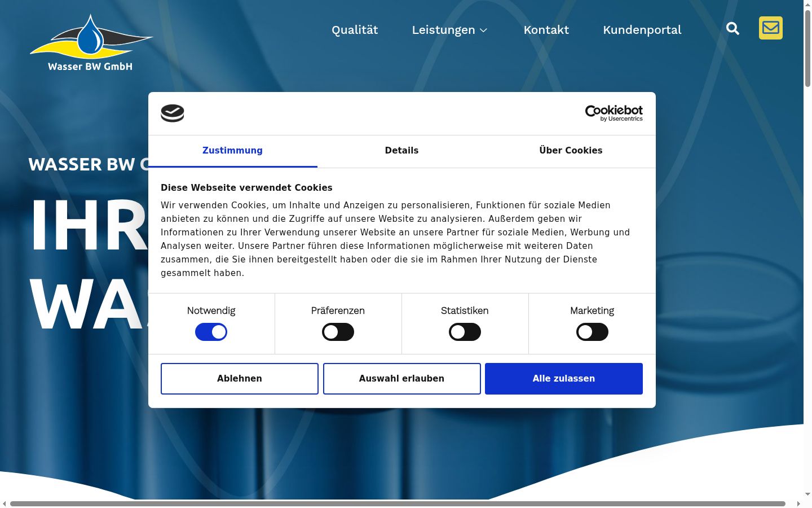
Task: Enable the Marketing cookie switch
Action: pyautogui.click(x=592, y=332)
